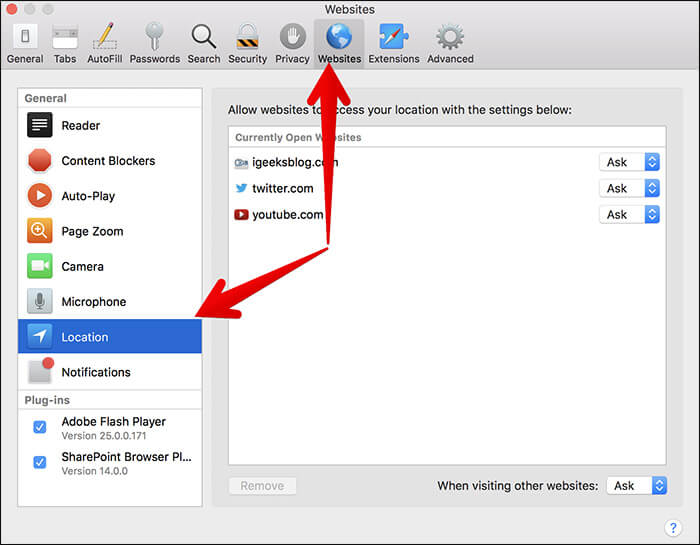Select Page Zoom in the sidebar

(x=110, y=231)
